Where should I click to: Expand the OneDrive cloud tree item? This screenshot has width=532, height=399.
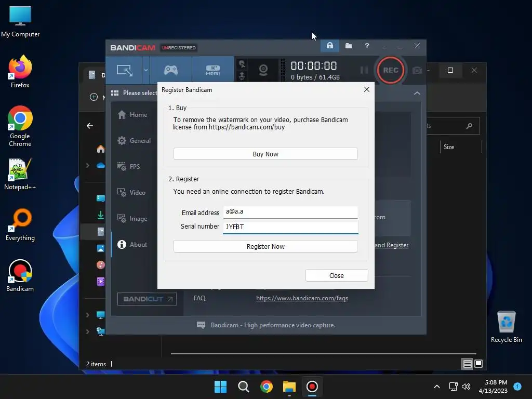tap(87, 165)
